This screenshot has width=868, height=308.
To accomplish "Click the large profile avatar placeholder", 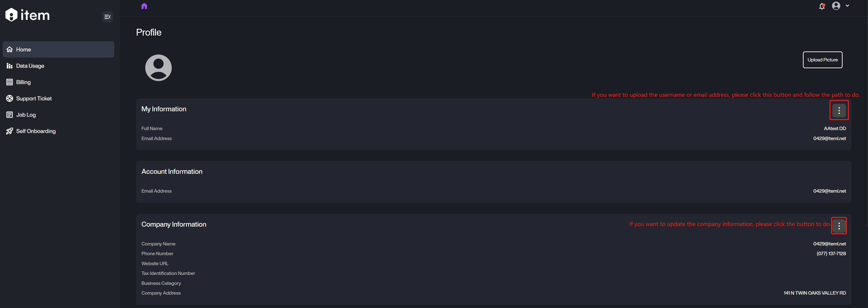I will tap(158, 68).
